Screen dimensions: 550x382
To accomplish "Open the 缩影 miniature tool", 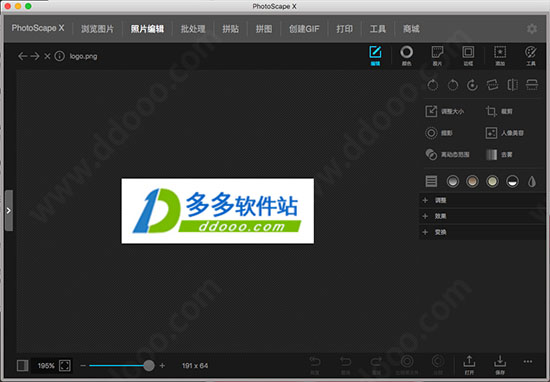I will [x=439, y=133].
